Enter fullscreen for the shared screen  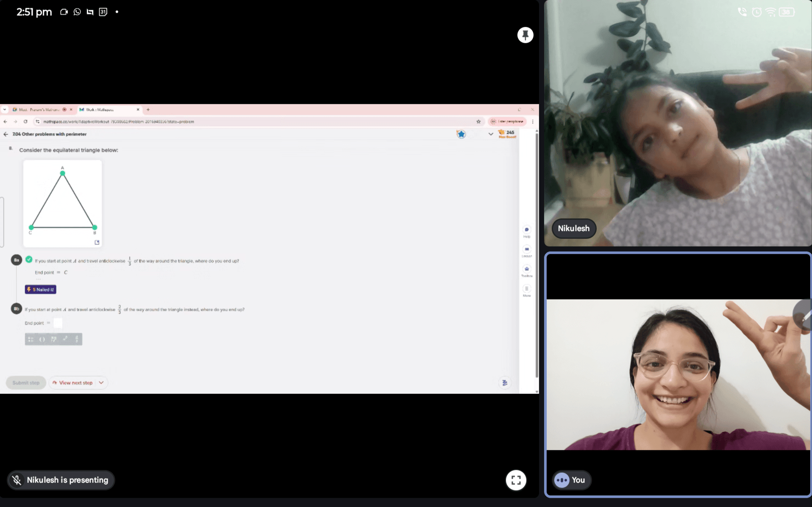(516, 480)
